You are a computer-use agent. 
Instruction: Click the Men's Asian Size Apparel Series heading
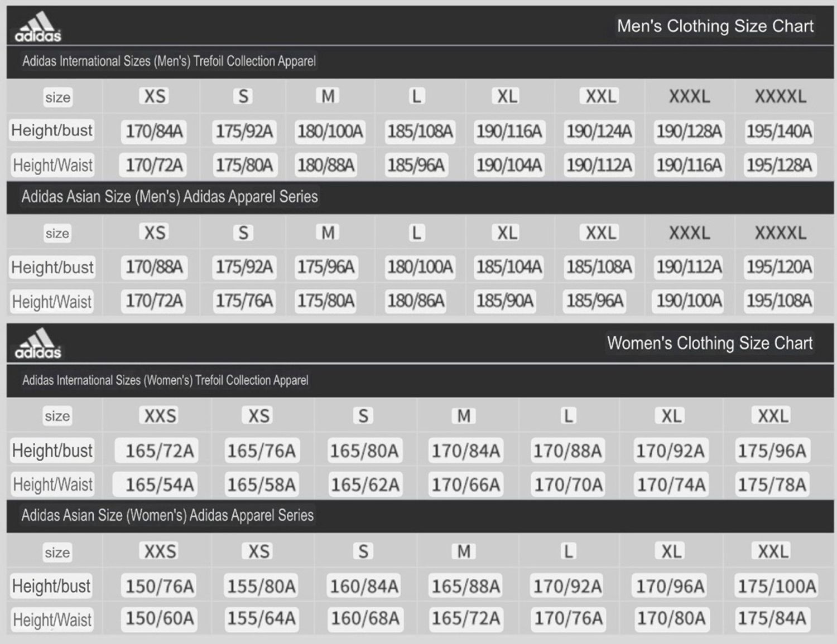pyautogui.click(x=169, y=197)
